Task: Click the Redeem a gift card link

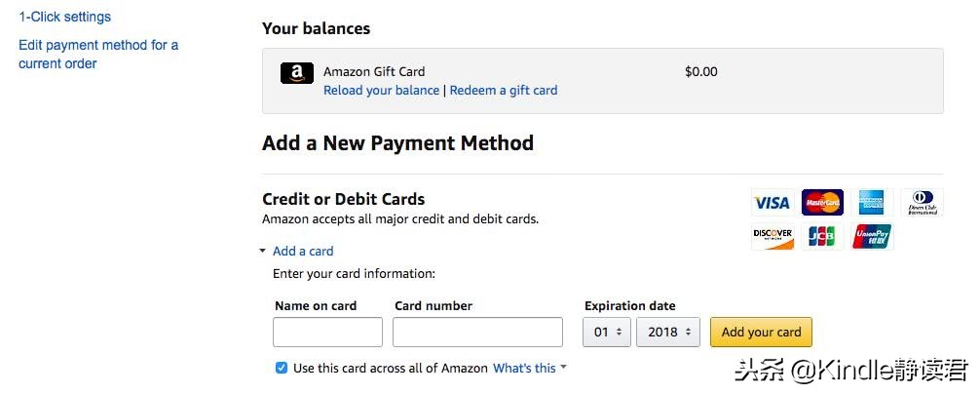Action: pos(504,91)
